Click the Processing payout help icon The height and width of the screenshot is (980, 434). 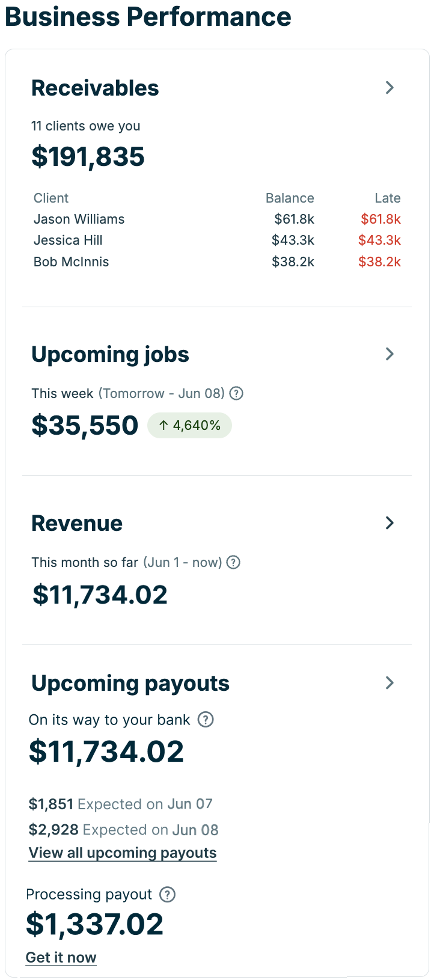click(168, 895)
